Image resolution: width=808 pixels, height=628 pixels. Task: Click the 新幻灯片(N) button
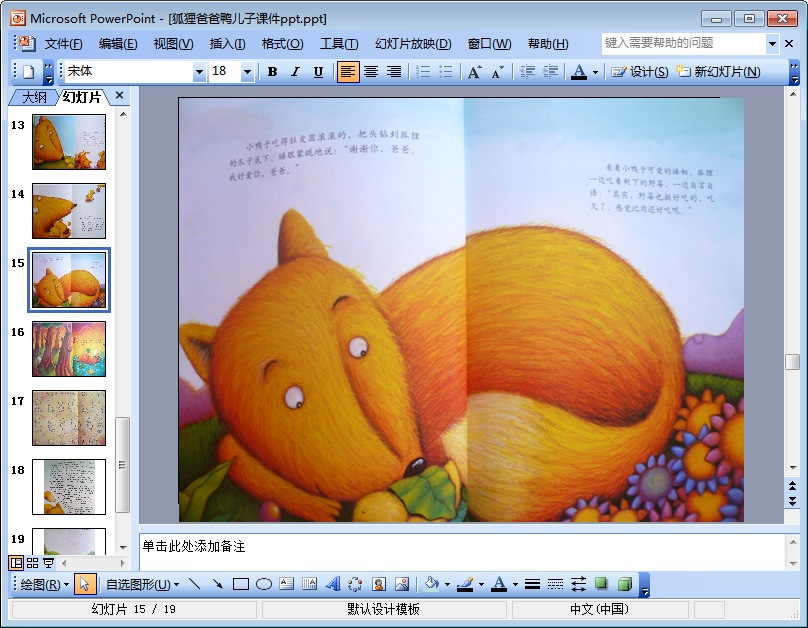tap(718, 72)
